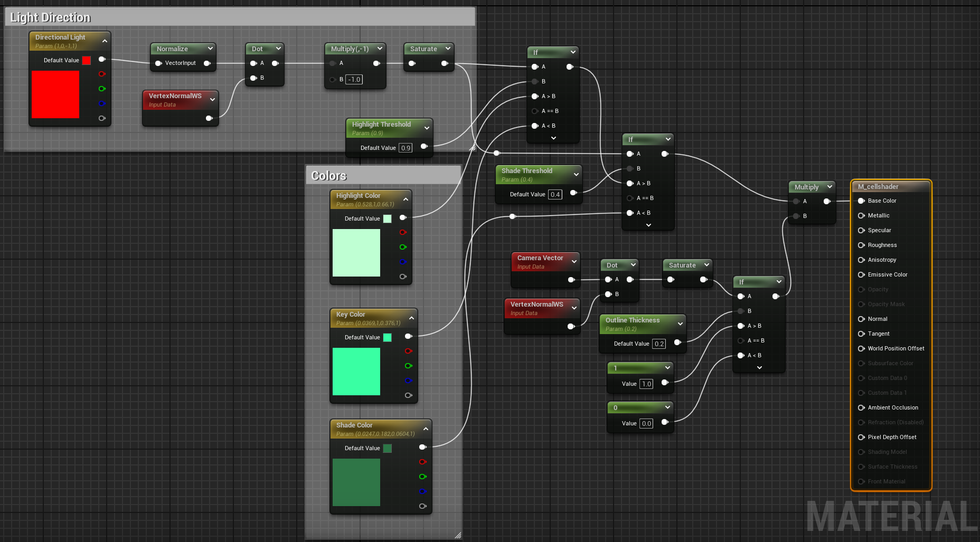The width and height of the screenshot is (980, 542).
Task: Click the middle If node A < B pin
Action: point(630,213)
